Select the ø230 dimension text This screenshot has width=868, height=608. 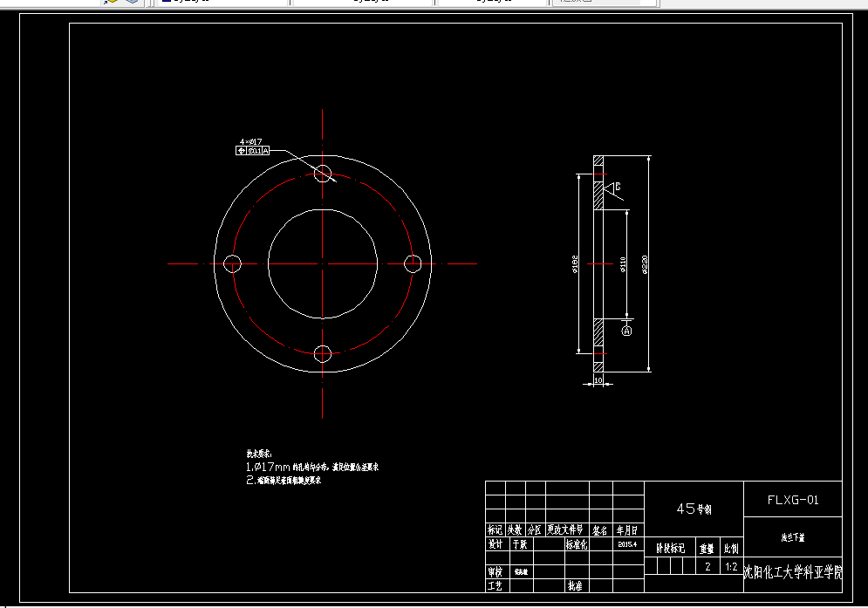point(645,264)
